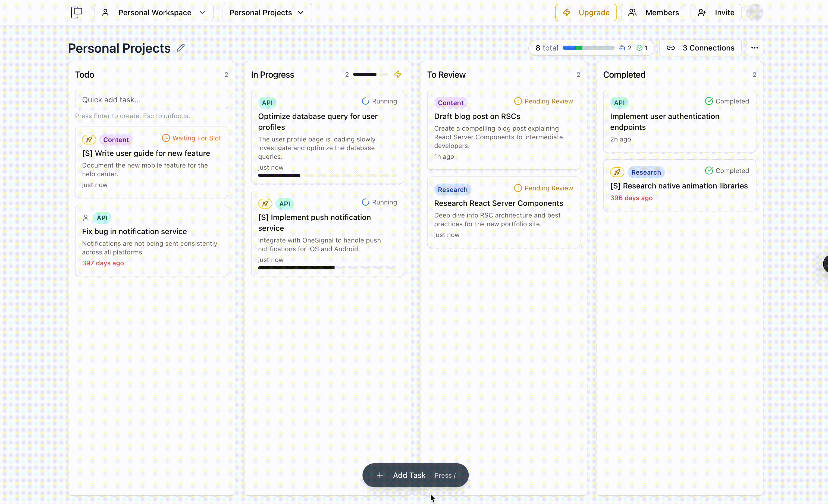
Task: Click API tag on Implement push notification card
Action: point(284,204)
